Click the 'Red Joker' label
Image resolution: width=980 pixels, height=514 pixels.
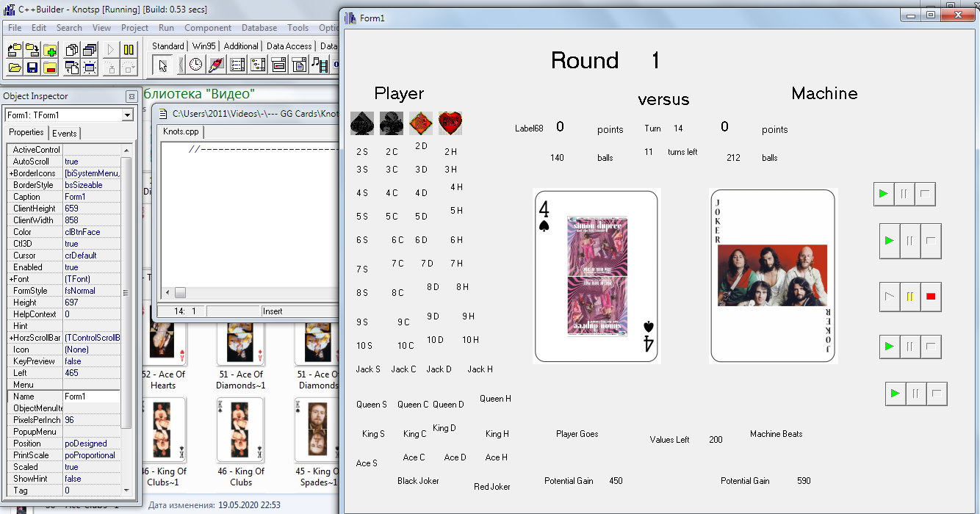click(x=492, y=487)
